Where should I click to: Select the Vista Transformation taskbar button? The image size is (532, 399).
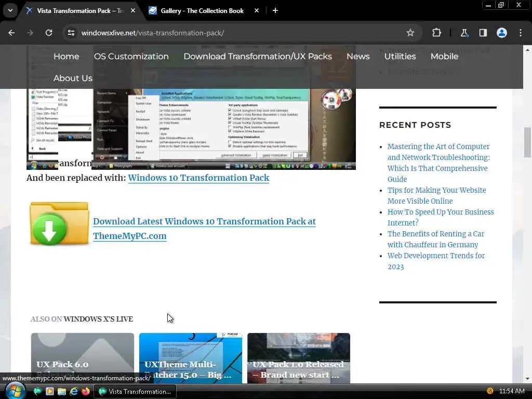[x=135, y=392]
